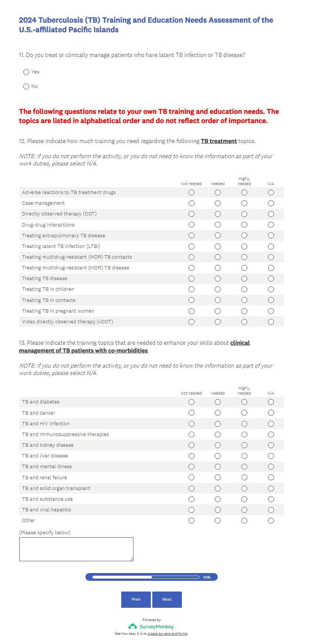Select No for question 11

click(x=26, y=86)
